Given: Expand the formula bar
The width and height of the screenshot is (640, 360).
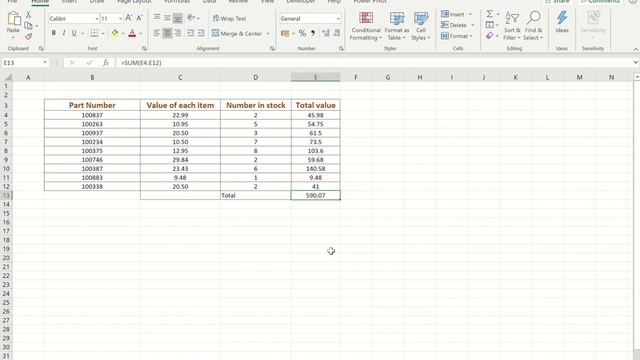Looking at the screenshot, I should coord(636,63).
